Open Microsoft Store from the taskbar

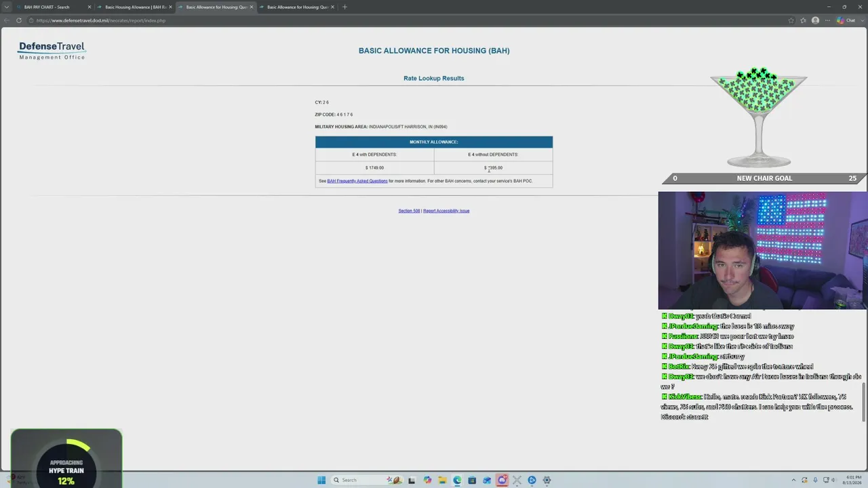coord(472,480)
